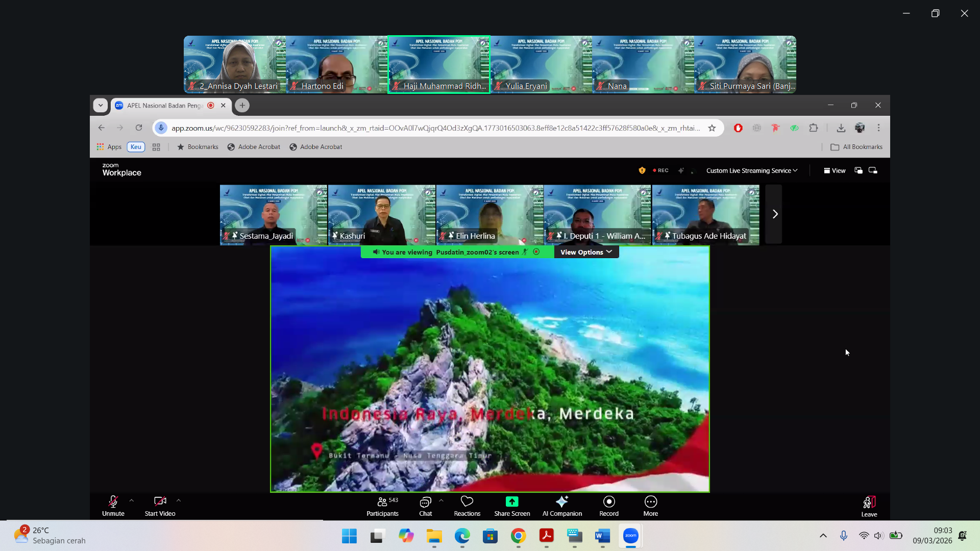Expand Custom Live Streaming Service dropdown

tap(751, 171)
